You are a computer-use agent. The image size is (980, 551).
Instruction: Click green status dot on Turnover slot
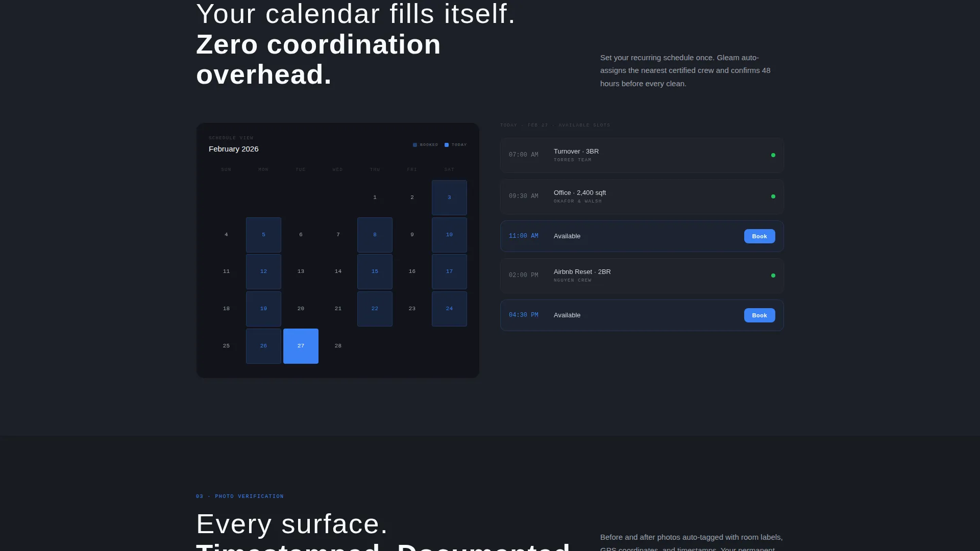pos(773,155)
